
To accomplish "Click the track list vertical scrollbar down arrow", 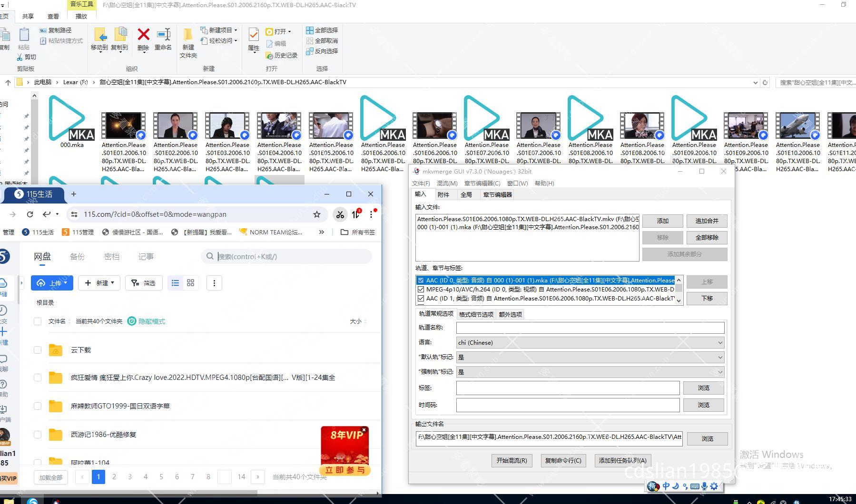I will [x=679, y=300].
